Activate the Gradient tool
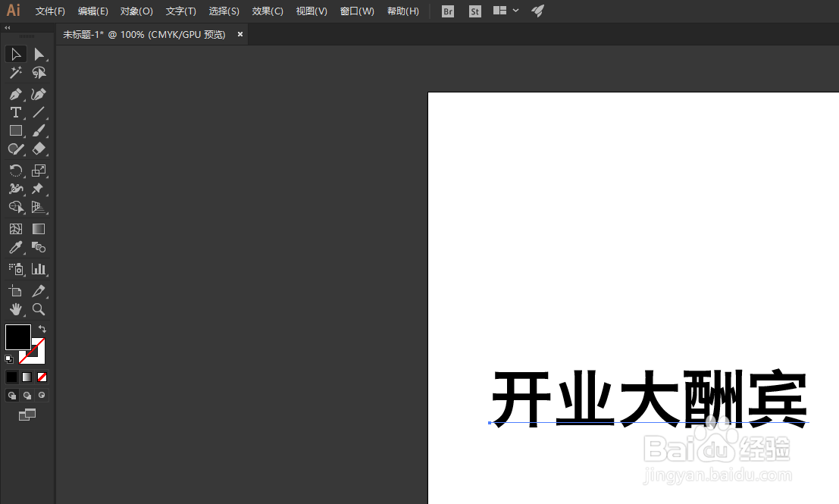 (38, 228)
